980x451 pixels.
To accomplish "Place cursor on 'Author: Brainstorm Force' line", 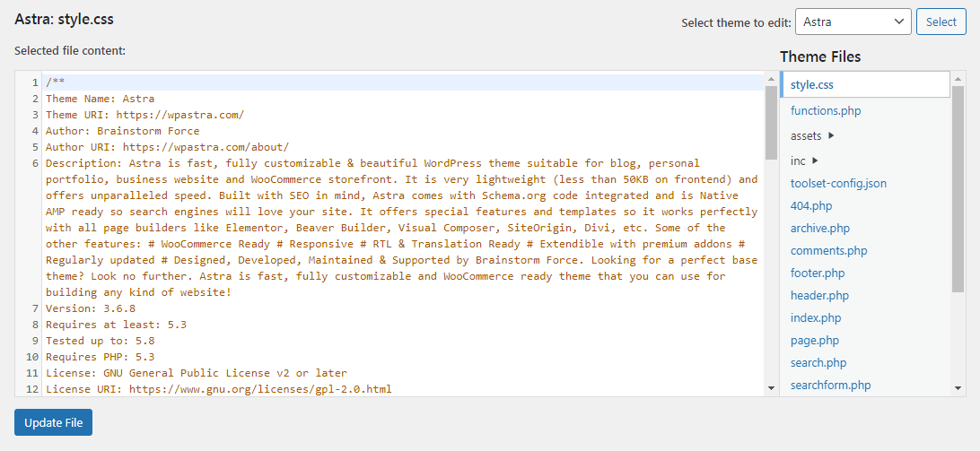I will pos(122,131).
